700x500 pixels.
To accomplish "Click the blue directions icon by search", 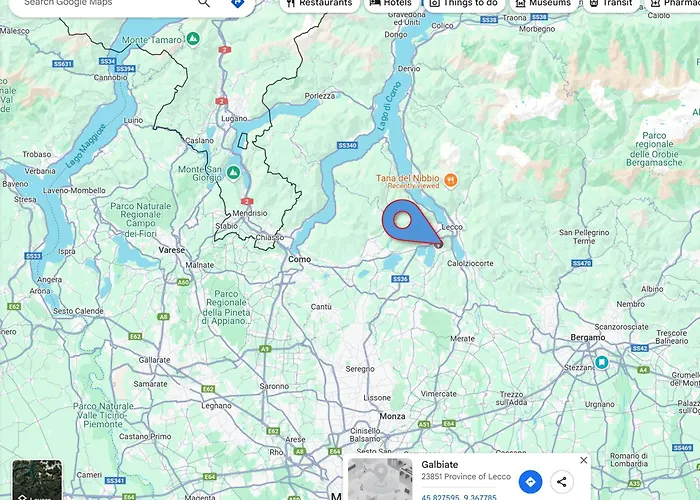I will [237, 4].
